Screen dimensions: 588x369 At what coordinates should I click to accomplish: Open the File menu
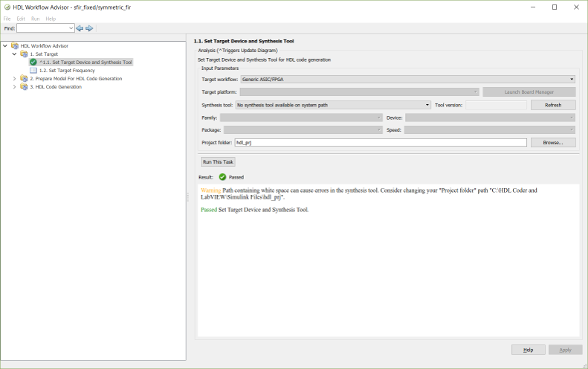[7, 19]
